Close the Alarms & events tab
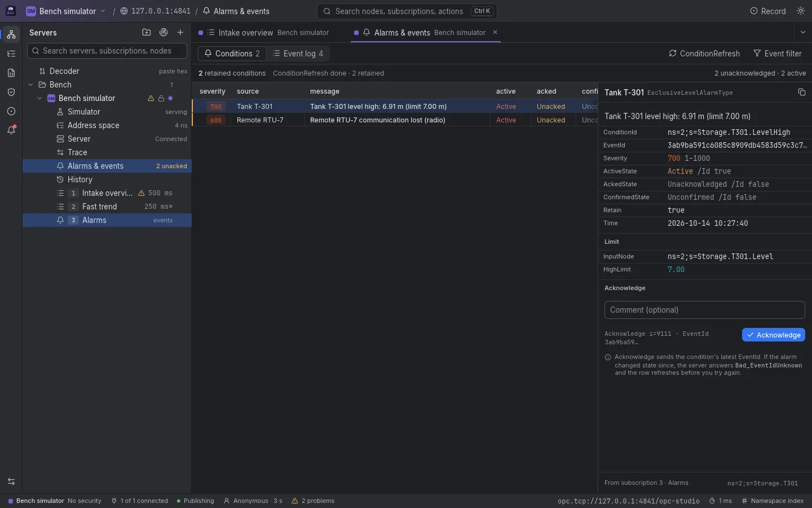Viewport: 812px width, 508px height. tap(495, 32)
